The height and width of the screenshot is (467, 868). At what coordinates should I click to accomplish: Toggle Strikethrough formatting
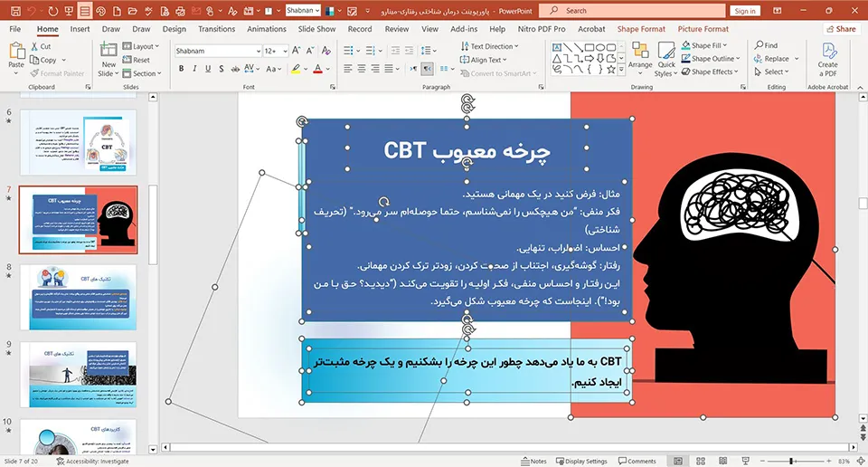235,69
